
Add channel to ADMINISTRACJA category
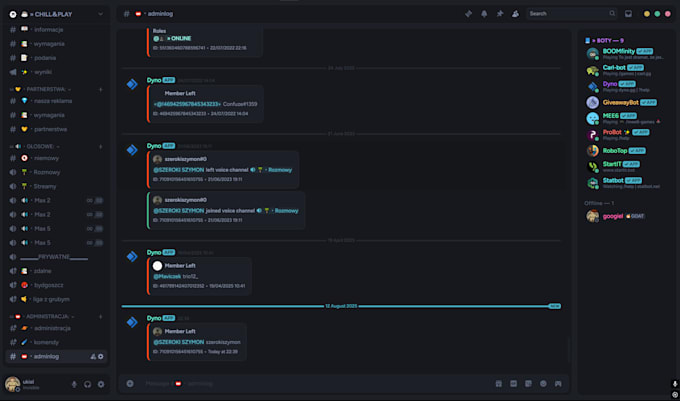100,316
